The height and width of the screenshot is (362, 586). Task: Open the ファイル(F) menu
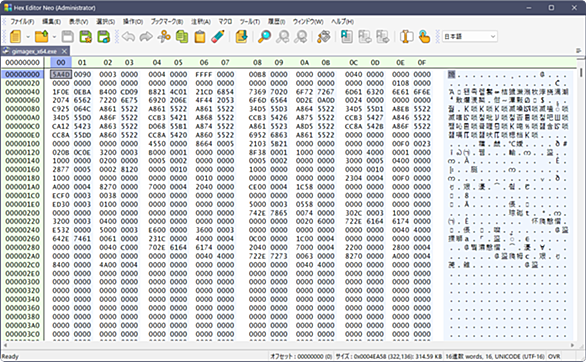[22, 22]
